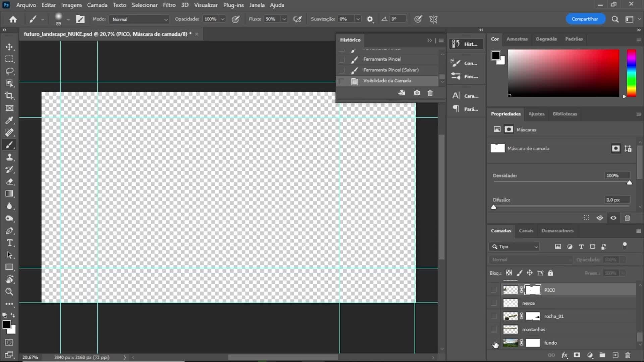Viewport: 644px width, 362px height.
Task: Select the Move tool
Action: (9, 47)
